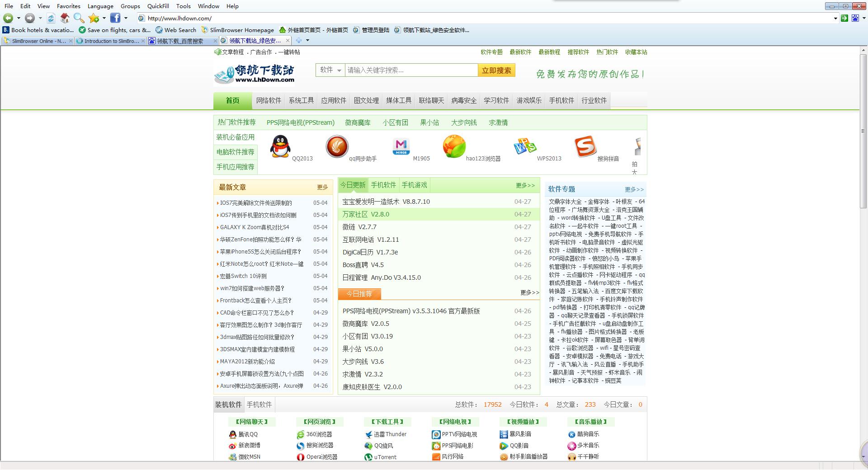Image resolution: width=868 pixels, height=470 pixels.
Task: Open the Book hotels bookmark
Action: 38,30
